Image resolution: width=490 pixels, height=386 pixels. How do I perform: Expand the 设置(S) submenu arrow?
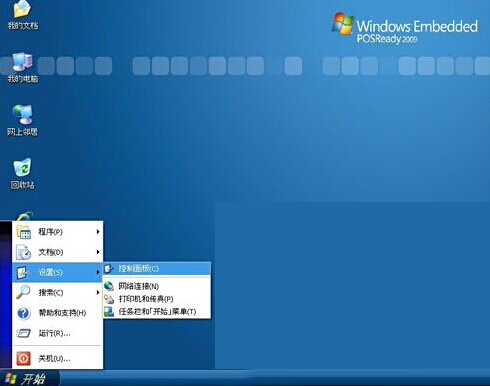98,272
